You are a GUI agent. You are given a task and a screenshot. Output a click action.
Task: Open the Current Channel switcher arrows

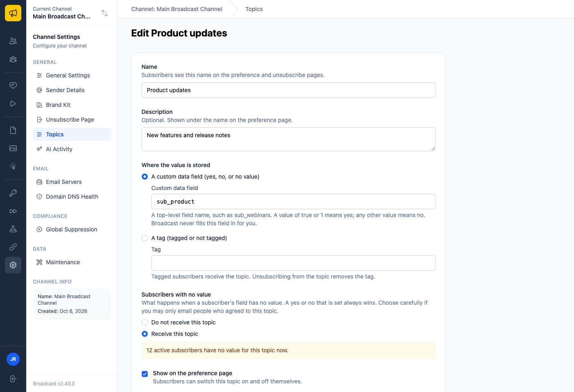[x=105, y=13]
